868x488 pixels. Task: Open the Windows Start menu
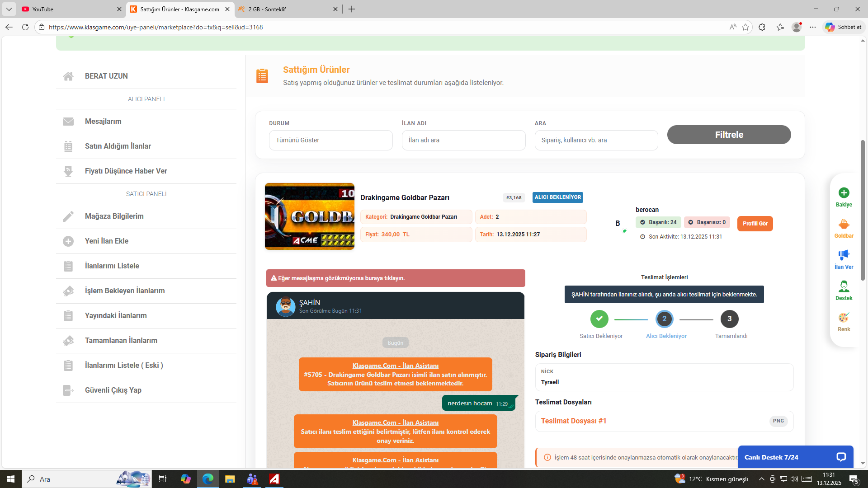click(11, 479)
